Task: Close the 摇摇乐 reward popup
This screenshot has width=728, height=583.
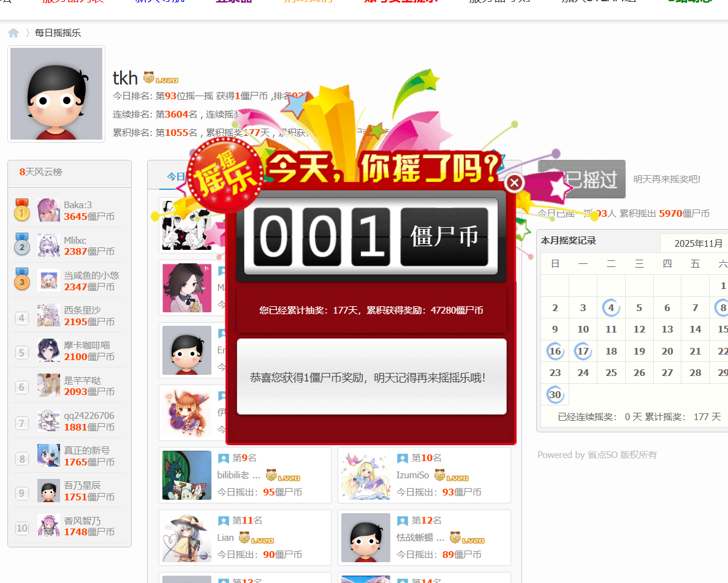Action: point(514,182)
